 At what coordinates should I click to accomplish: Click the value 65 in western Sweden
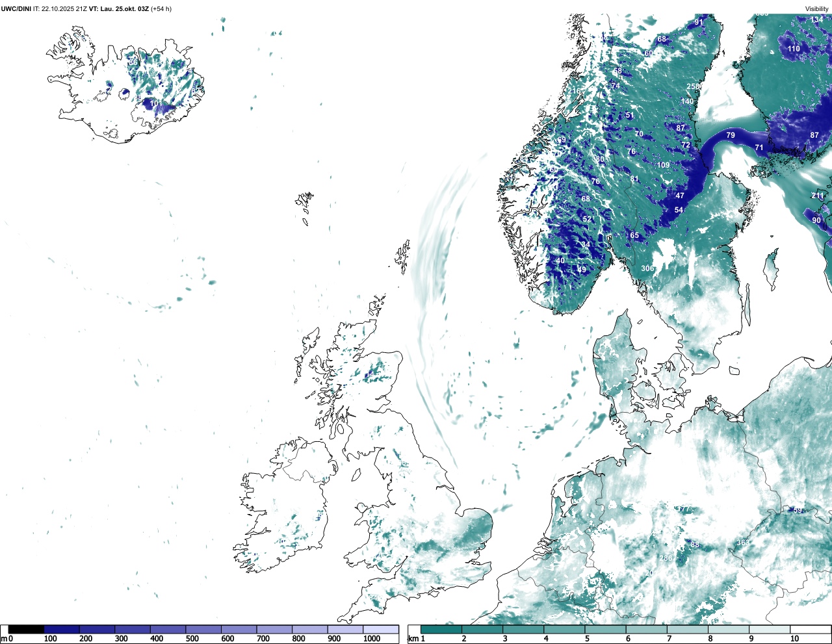pyautogui.click(x=634, y=235)
